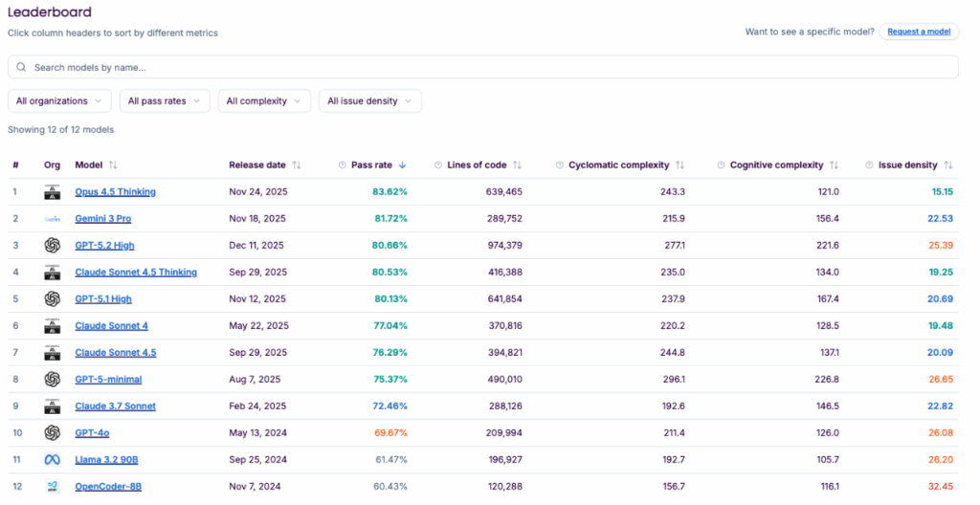The height and width of the screenshot is (505, 980).
Task: Click Cognitive complexity sort arrows
Action: pyautogui.click(x=834, y=165)
